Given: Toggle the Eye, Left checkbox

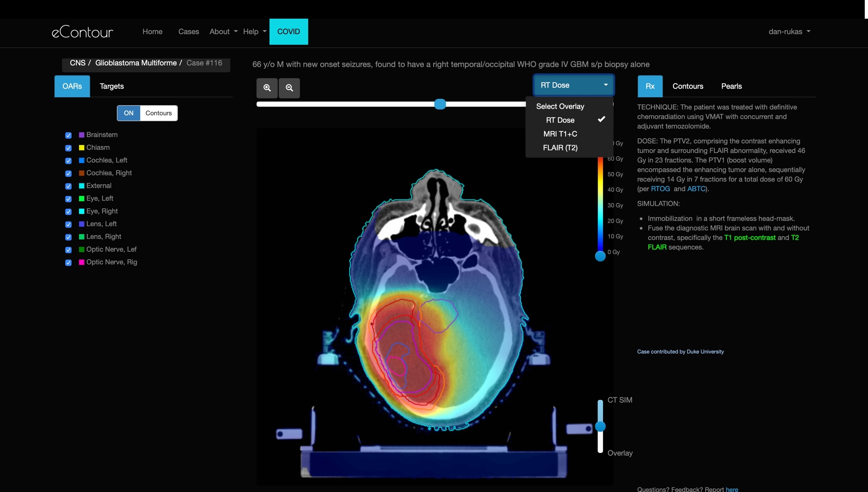Looking at the screenshot, I should point(68,199).
